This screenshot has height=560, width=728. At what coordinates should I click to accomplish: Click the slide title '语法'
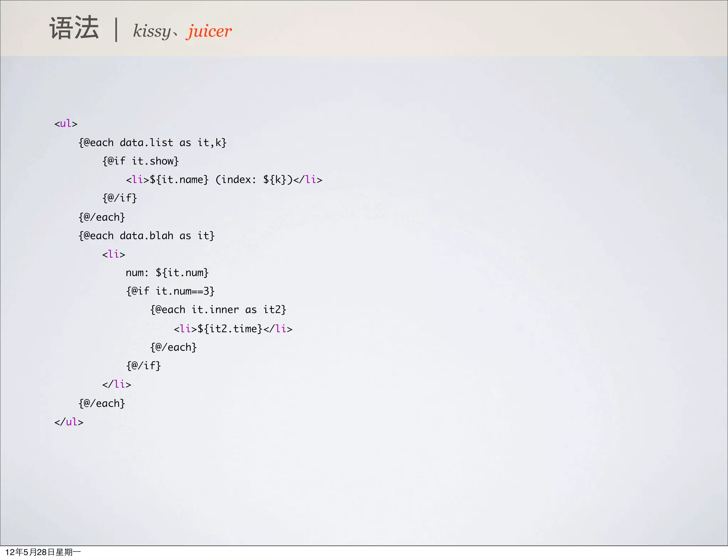pos(74,28)
